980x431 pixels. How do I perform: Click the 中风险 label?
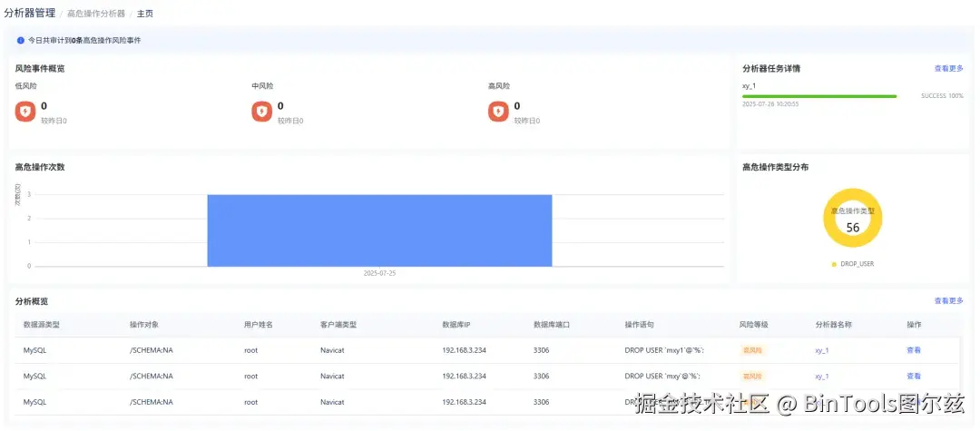[x=262, y=86]
